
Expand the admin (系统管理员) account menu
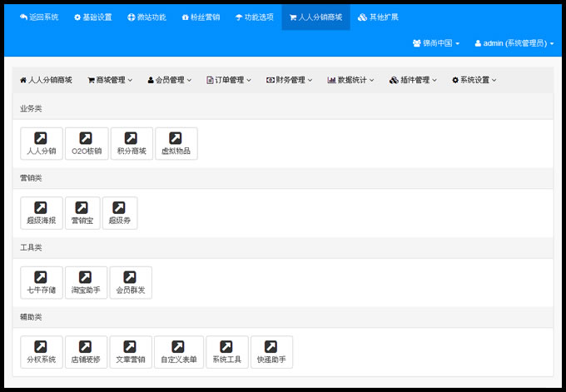click(x=514, y=42)
